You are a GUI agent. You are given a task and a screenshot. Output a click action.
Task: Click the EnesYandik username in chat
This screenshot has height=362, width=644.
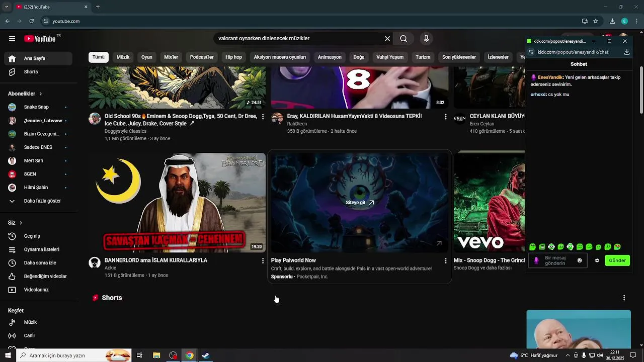[x=550, y=77]
